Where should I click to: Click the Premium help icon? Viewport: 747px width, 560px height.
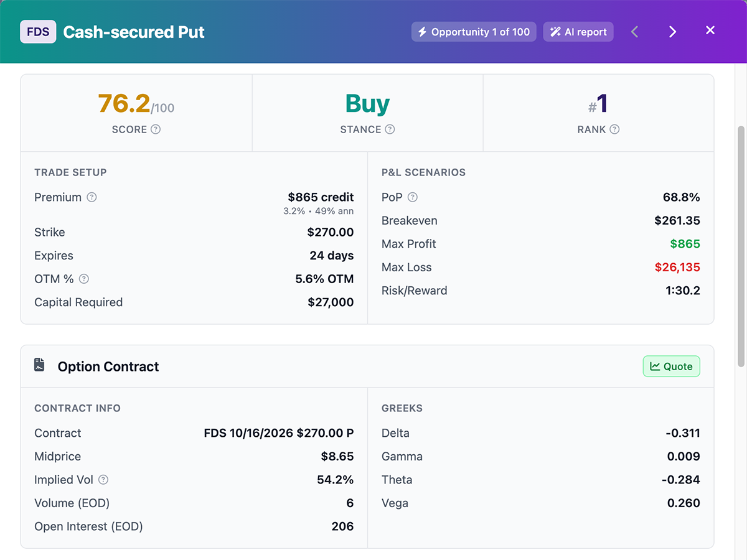pos(92,197)
